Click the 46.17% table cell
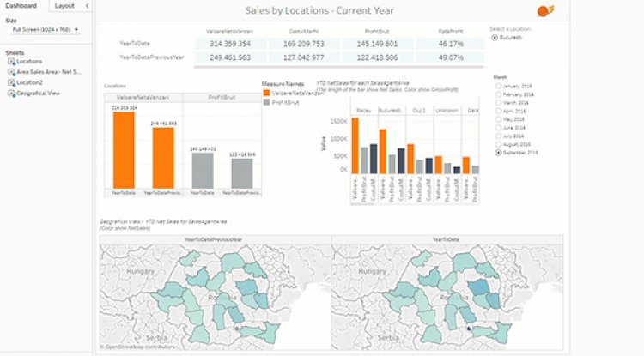 [x=451, y=44]
